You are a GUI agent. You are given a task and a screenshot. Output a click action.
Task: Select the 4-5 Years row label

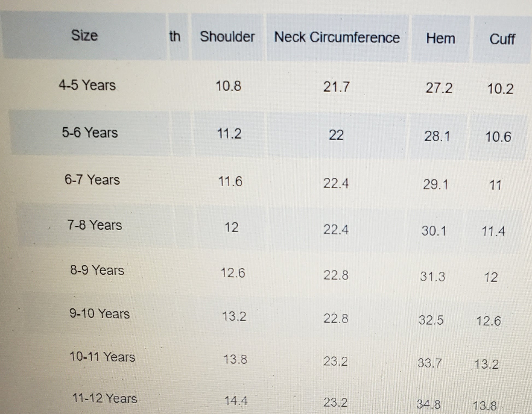[x=87, y=85]
